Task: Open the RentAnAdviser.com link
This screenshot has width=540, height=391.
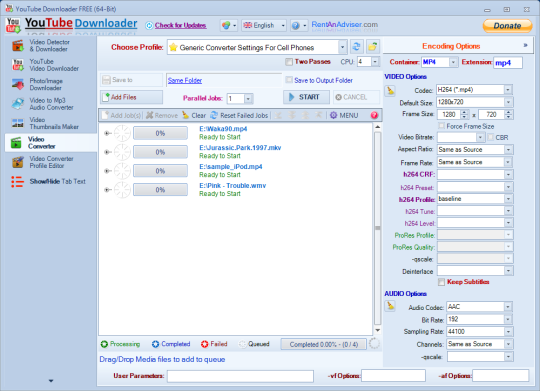Action: [x=344, y=25]
